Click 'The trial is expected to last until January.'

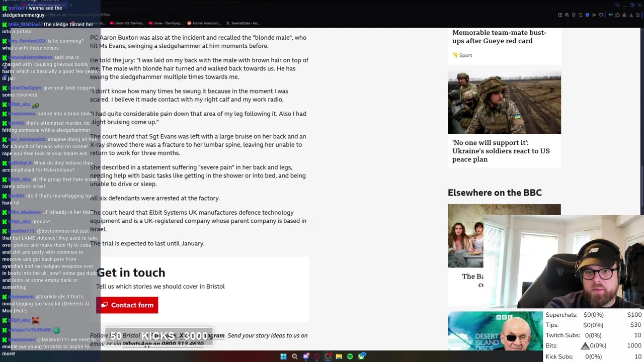pyautogui.click(x=147, y=243)
